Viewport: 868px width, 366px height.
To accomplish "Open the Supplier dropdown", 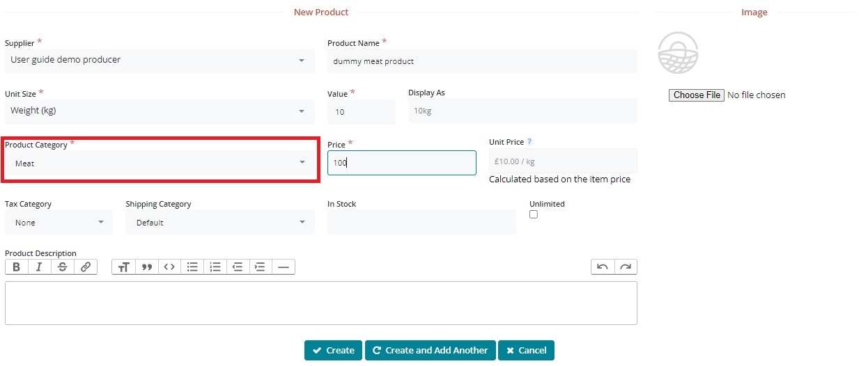I will [x=158, y=61].
